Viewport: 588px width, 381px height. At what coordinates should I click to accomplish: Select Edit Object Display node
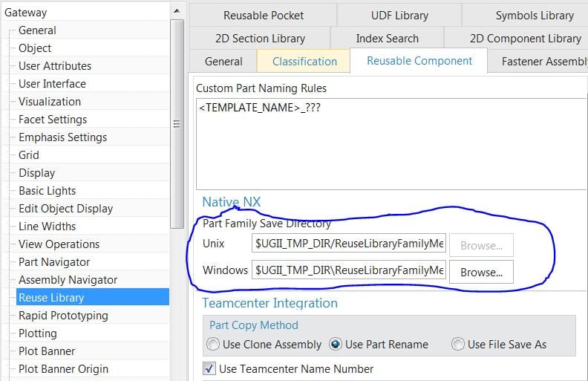tap(65, 209)
